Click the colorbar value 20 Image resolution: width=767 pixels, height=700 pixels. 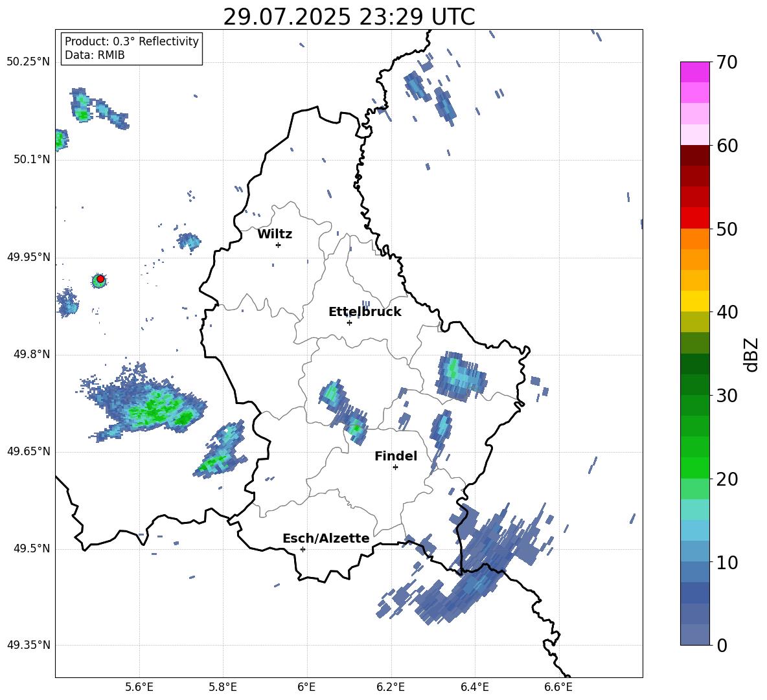coord(727,479)
